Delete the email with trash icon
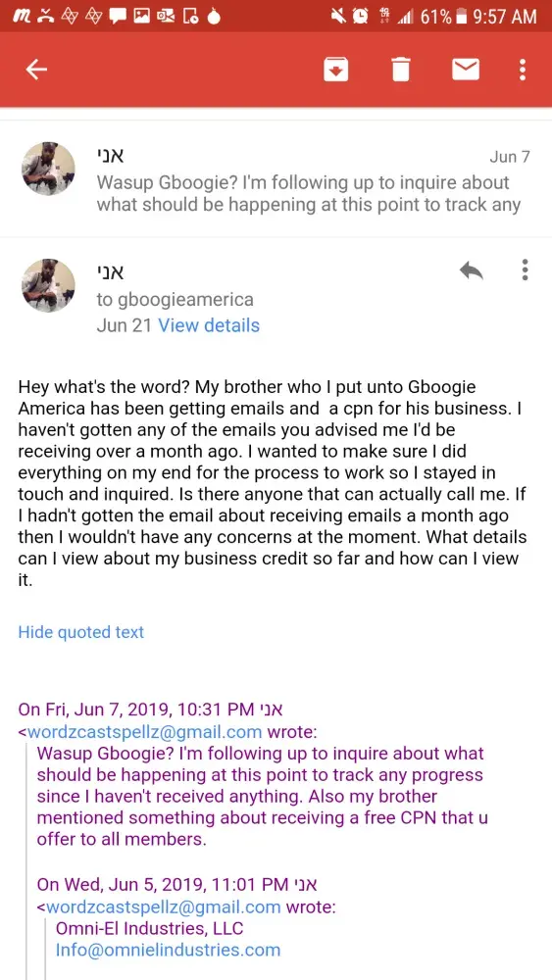552x980 pixels. point(400,70)
